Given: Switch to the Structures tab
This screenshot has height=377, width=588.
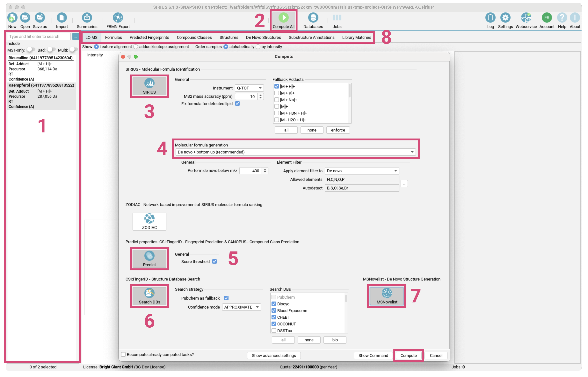Looking at the screenshot, I should pyautogui.click(x=229, y=37).
